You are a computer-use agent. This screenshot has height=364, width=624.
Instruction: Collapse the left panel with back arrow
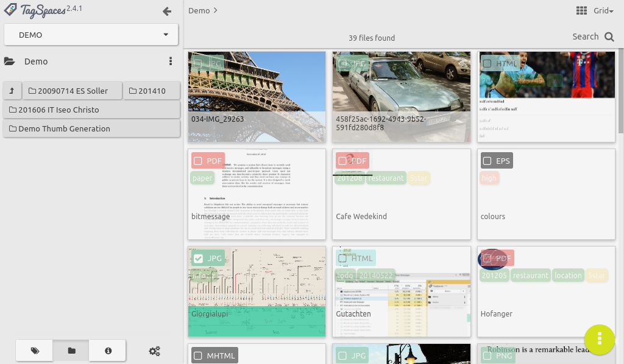point(167,11)
